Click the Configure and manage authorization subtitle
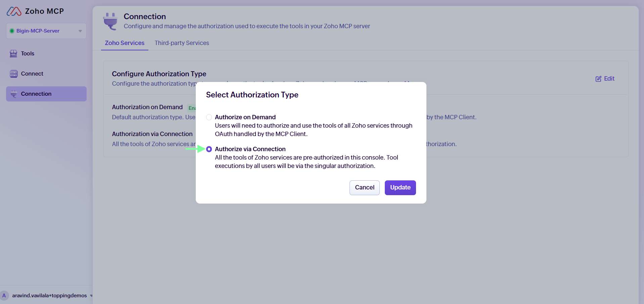644x304 pixels. tap(247, 26)
